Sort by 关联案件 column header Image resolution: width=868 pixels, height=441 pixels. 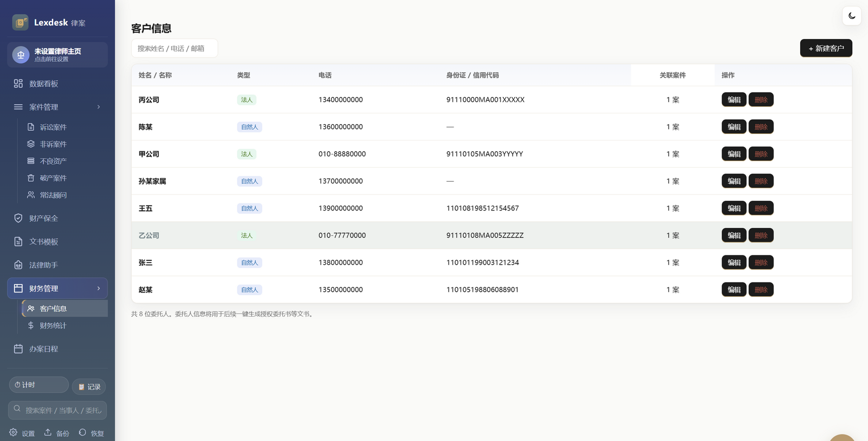click(x=673, y=75)
